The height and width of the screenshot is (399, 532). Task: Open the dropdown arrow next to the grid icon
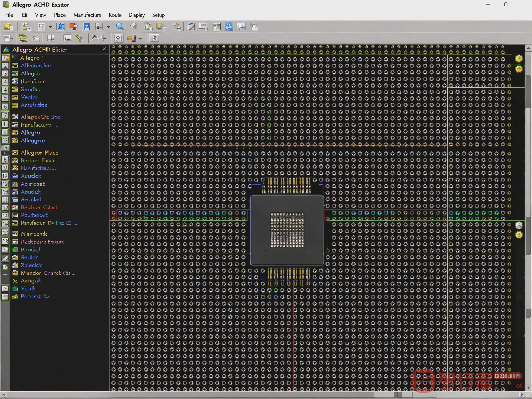[x=50, y=27]
